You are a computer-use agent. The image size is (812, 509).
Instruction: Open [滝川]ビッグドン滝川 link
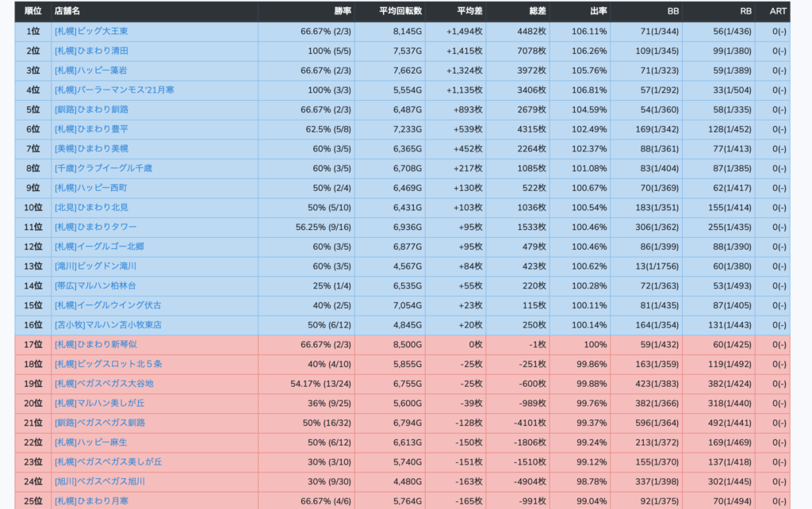click(95, 266)
